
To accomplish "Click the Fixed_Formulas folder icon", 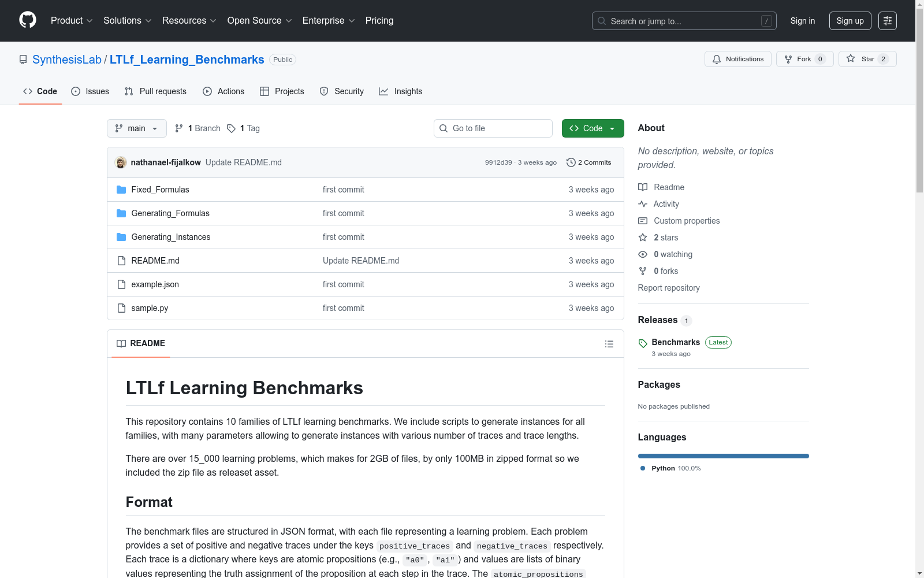I will (x=121, y=190).
